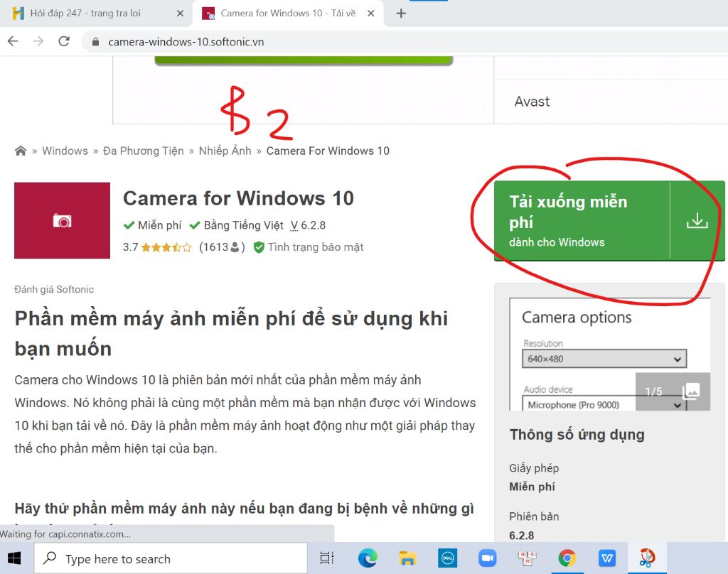Open the Đa Phương Tiện breadcrumb link
Image resolution: width=728 pixels, height=574 pixels.
pos(144,151)
